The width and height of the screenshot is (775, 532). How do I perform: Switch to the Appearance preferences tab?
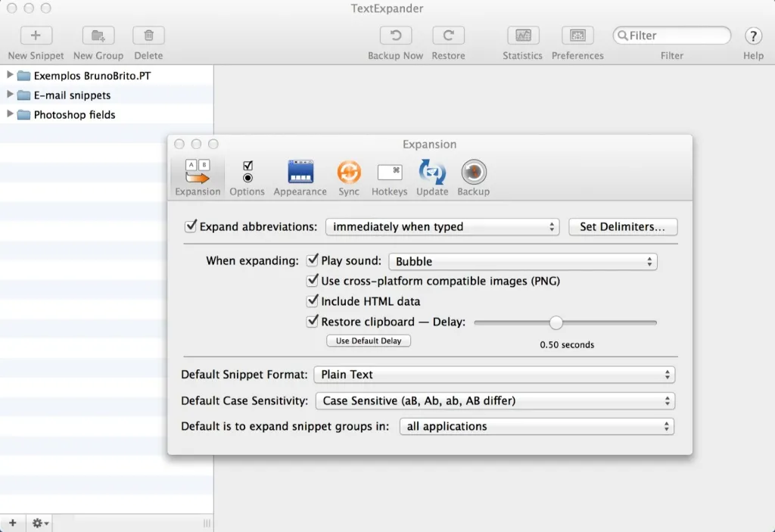(x=300, y=178)
